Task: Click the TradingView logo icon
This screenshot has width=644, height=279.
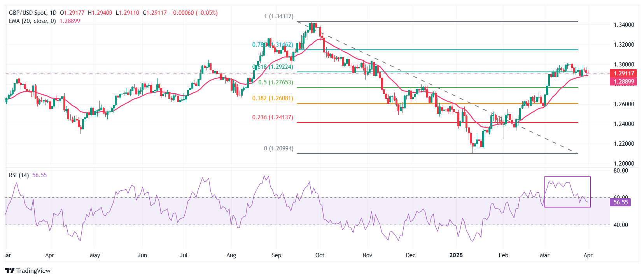Action: 10,270
